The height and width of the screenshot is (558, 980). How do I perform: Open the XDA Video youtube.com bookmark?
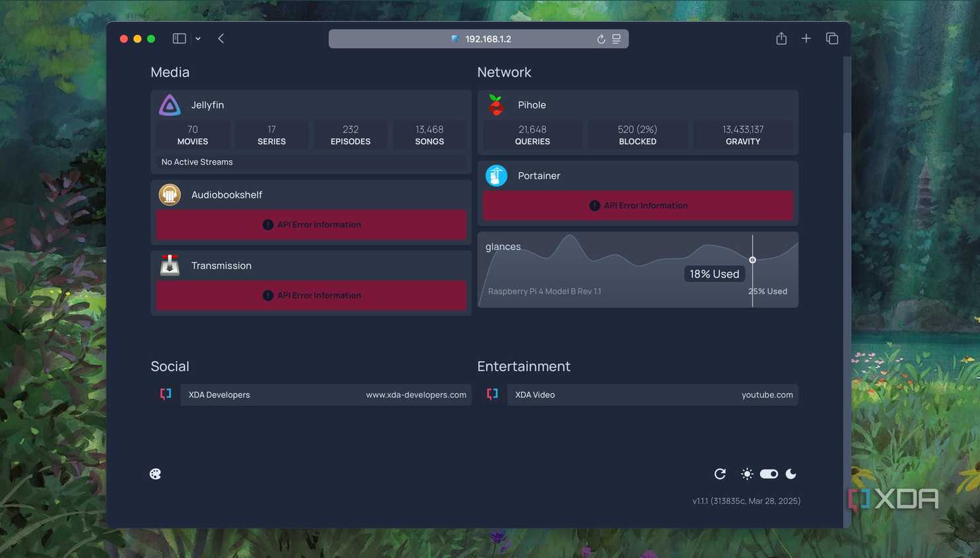click(652, 395)
